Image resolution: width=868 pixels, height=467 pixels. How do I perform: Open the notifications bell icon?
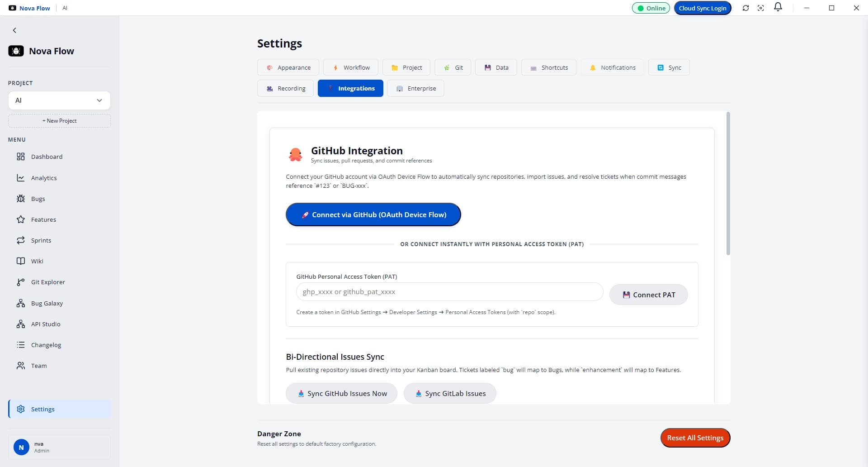(x=778, y=7)
